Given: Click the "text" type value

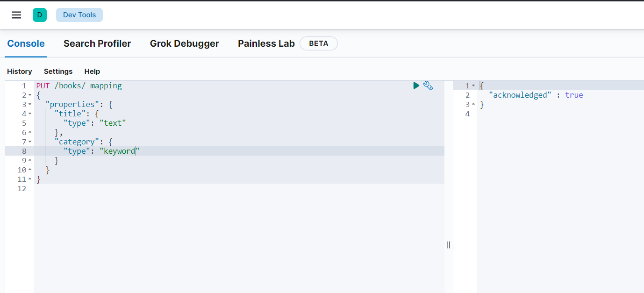Looking at the screenshot, I should pyautogui.click(x=113, y=123).
